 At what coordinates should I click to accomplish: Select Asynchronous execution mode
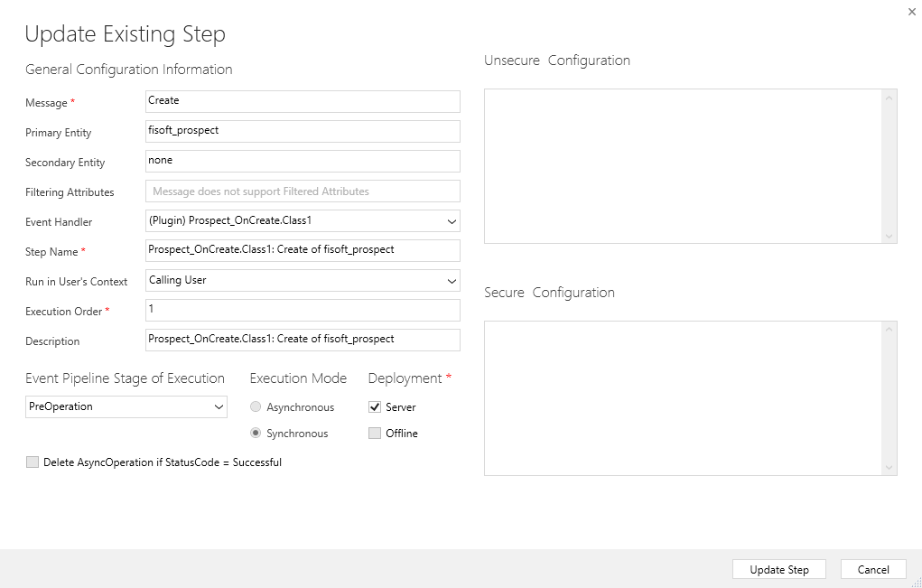point(256,406)
